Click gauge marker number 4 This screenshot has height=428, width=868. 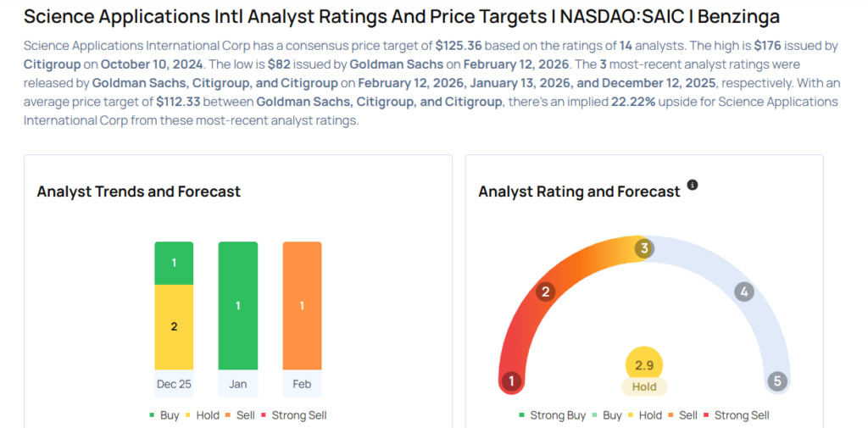(743, 292)
